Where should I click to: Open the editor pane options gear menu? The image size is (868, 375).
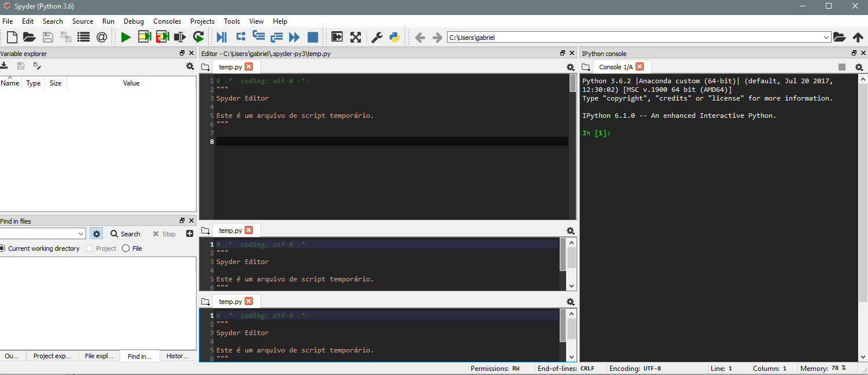tap(571, 67)
